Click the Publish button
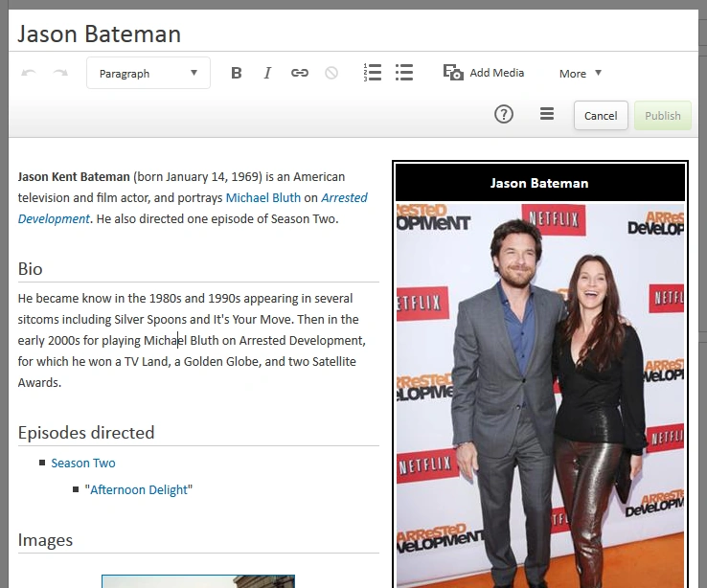 [662, 115]
